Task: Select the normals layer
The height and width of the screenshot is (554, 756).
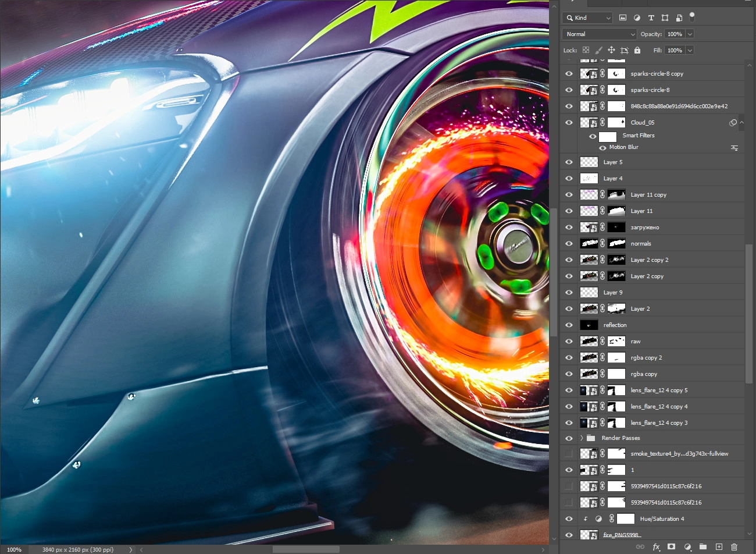Action: 641,244
